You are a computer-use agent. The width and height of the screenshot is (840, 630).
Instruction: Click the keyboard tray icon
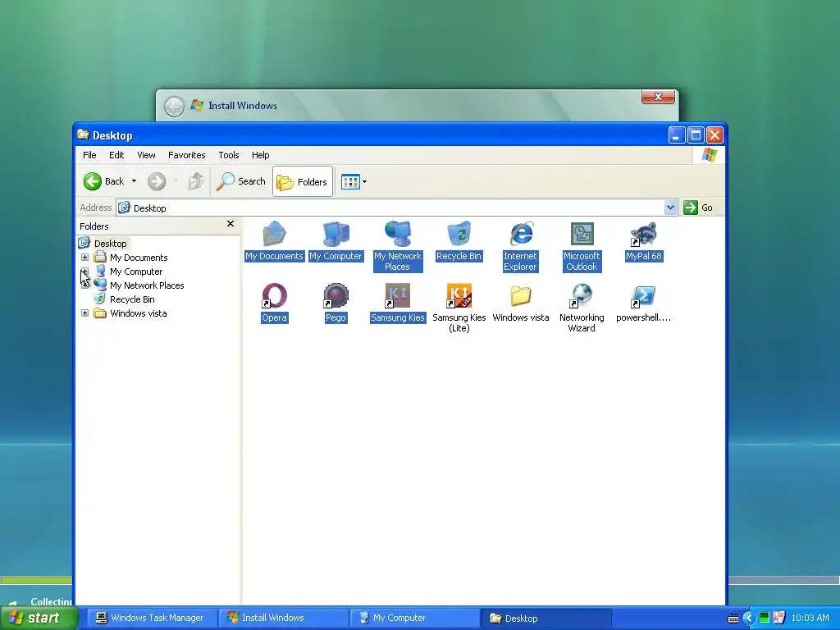pos(733,619)
